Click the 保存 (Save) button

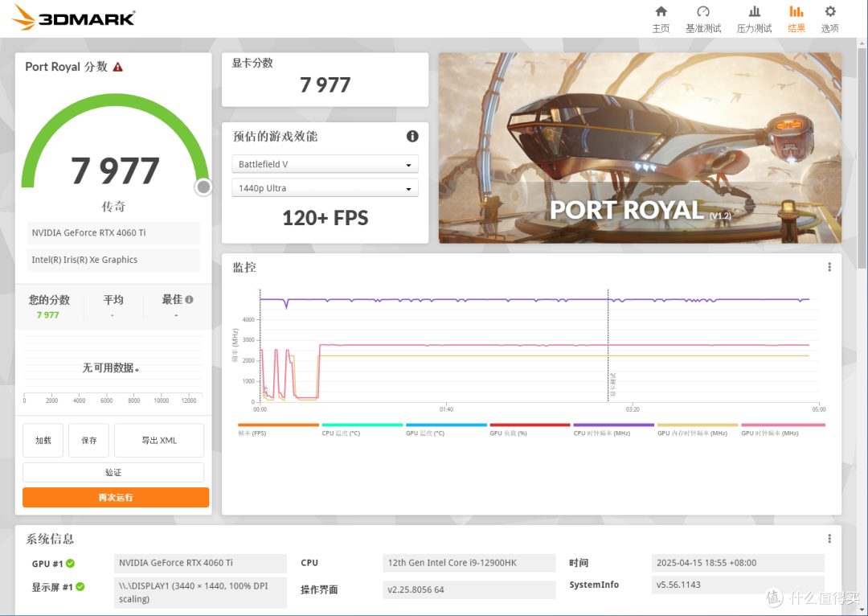tap(88, 441)
